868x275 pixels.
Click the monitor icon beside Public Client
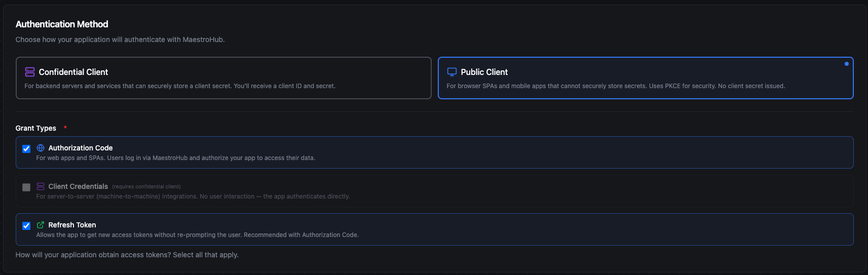451,72
